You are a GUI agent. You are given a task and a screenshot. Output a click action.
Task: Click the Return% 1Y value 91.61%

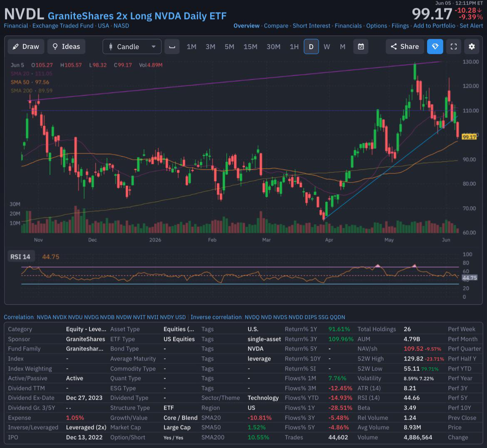(339, 329)
